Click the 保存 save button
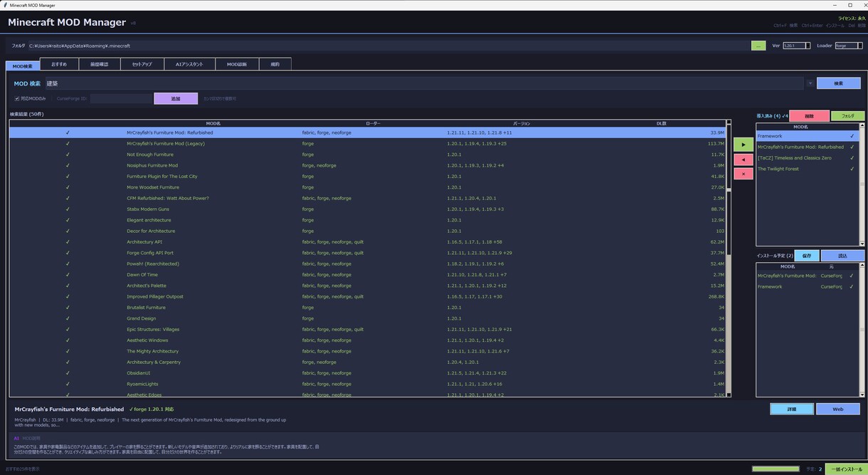 [807, 255]
